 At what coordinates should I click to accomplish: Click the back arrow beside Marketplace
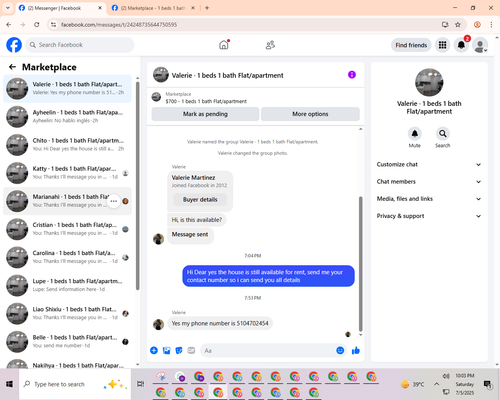tap(12, 67)
